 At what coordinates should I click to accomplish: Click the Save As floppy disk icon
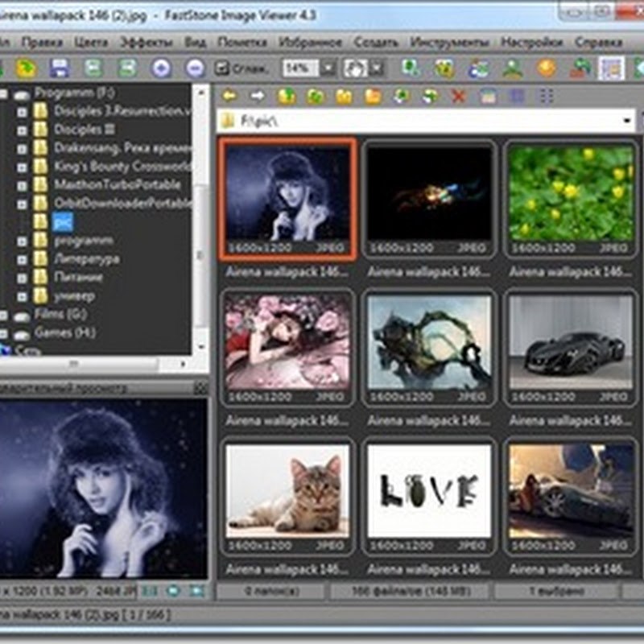[59, 68]
